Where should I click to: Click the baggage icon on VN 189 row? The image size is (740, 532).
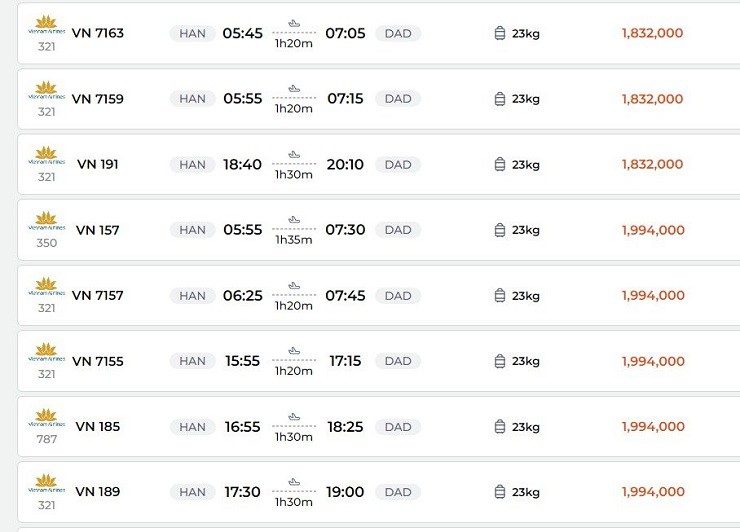tap(500, 492)
